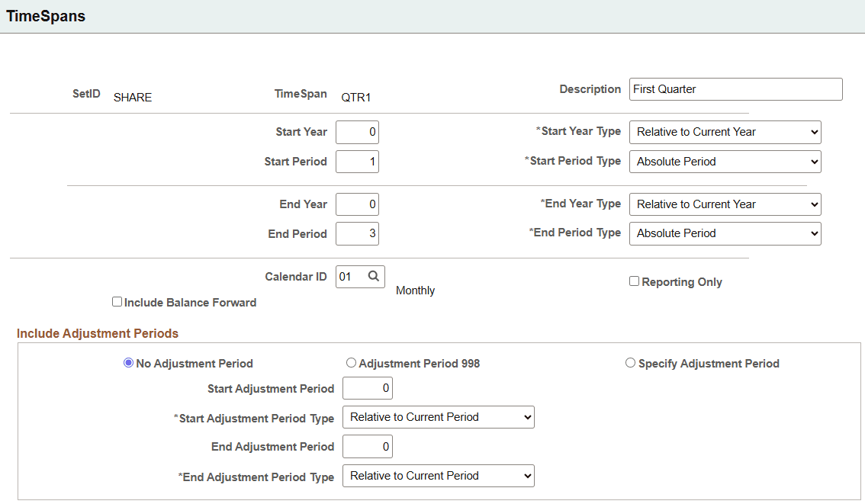Open the Calendar ID lookup magnifier
The image size is (865, 504).
(x=374, y=276)
